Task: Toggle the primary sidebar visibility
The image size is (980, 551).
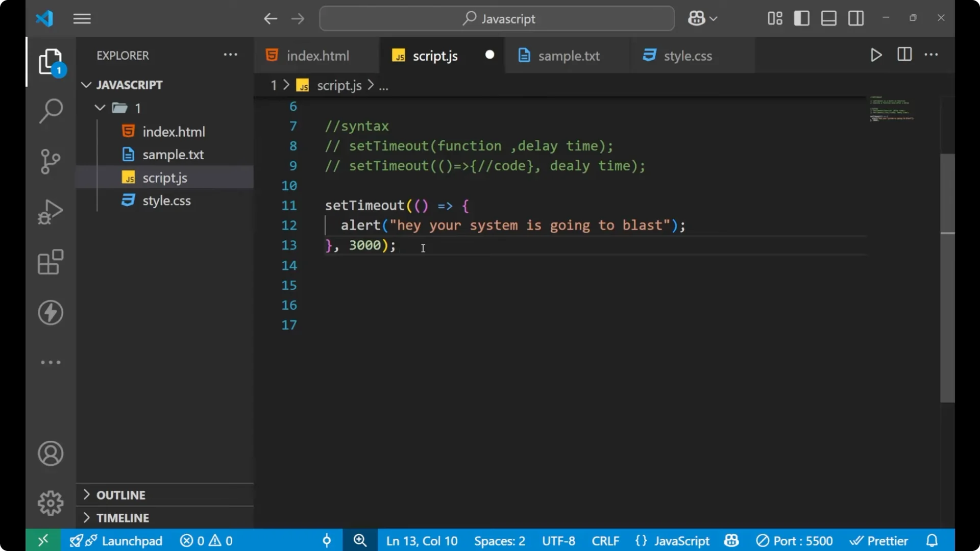Action: [801, 18]
